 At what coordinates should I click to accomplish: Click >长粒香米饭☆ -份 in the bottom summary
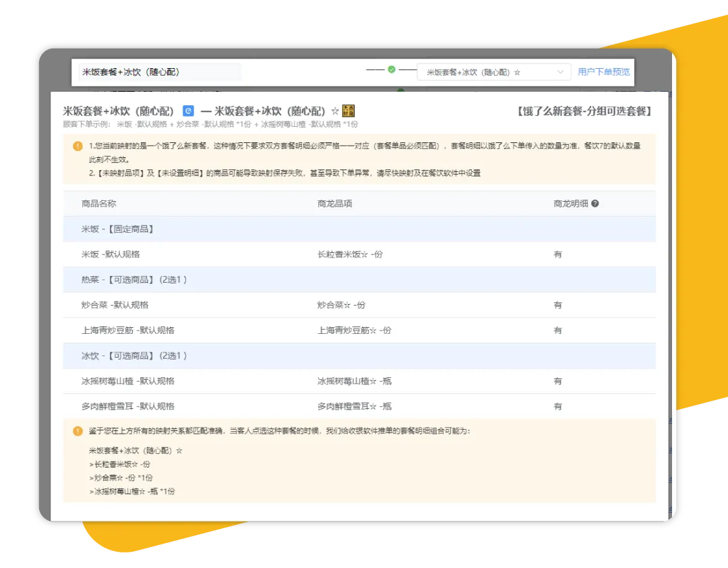pyautogui.click(x=119, y=464)
